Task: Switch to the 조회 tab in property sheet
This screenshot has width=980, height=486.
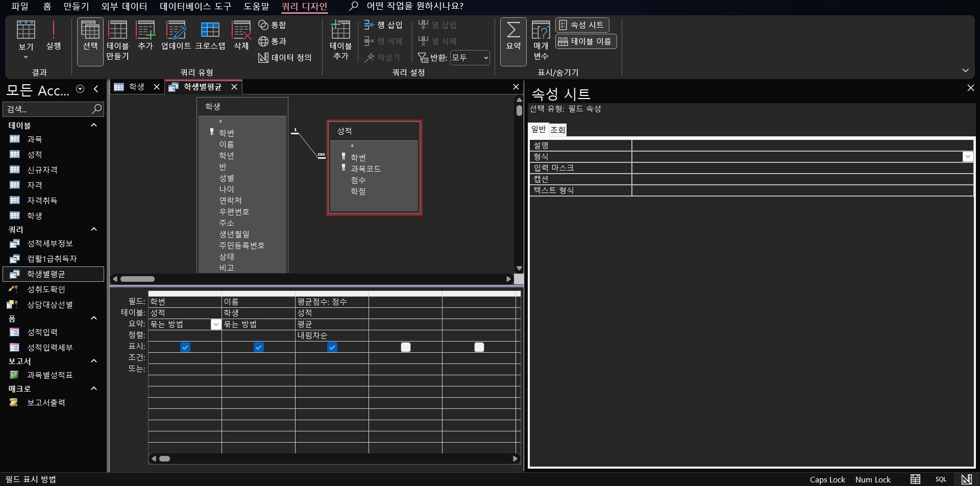Action: tap(557, 130)
